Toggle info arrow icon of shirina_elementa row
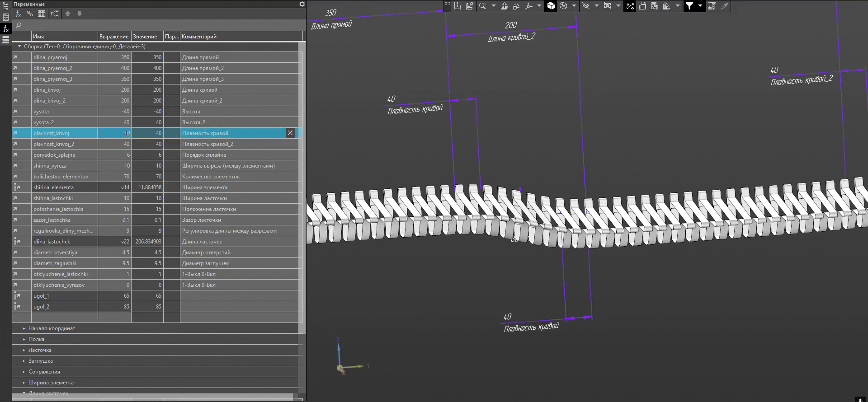Screen dimensions: 868x402 click(x=17, y=187)
